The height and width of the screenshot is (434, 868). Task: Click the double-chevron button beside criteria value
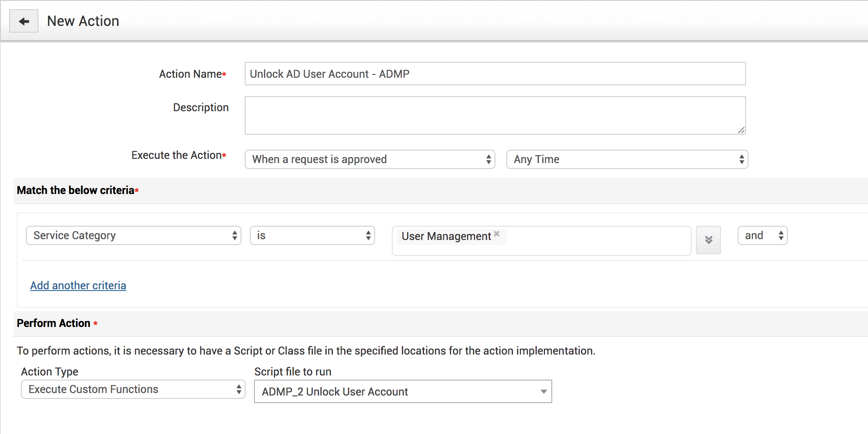[x=708, y=240]
